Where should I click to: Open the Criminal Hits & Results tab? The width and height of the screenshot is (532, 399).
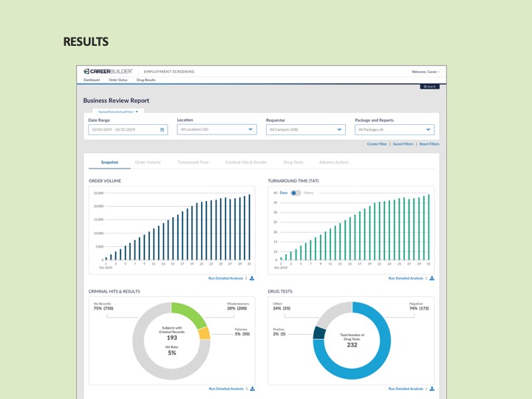point(246,162)
